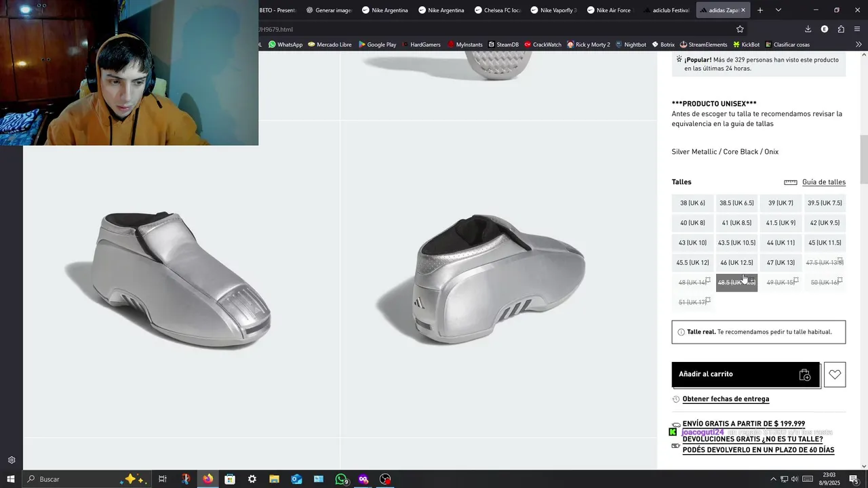The image size is (868, 488).
Task: Open the StreamElements bookmark
Action: pos(703,45)
